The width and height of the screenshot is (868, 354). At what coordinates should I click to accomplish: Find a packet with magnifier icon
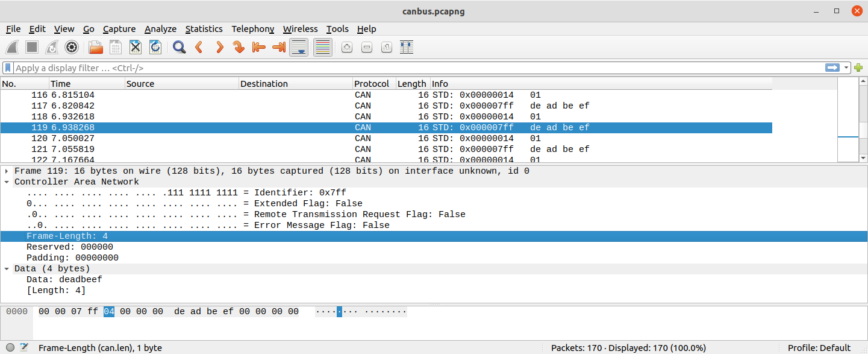[x=179, y=47]
